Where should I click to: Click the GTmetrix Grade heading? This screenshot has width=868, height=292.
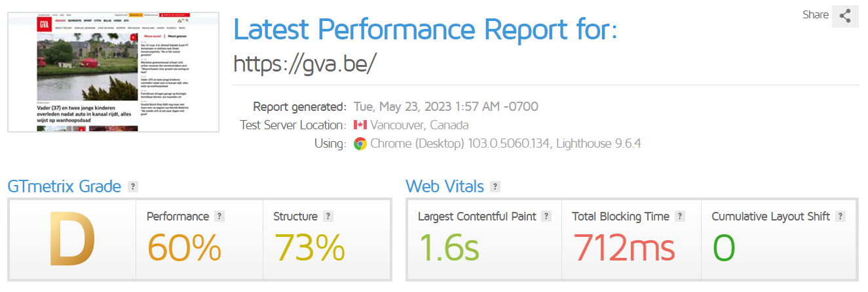coord(64,186)
